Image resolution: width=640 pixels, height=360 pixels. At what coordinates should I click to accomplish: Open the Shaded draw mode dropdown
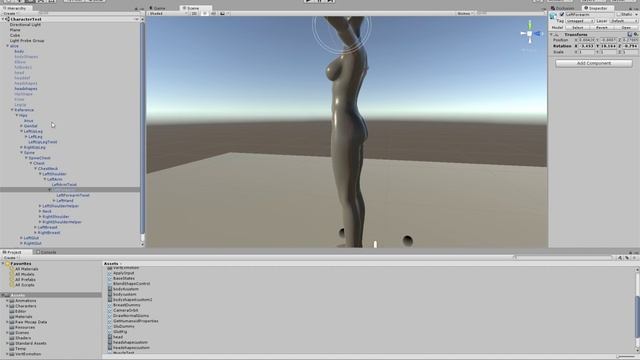[168, 13]
